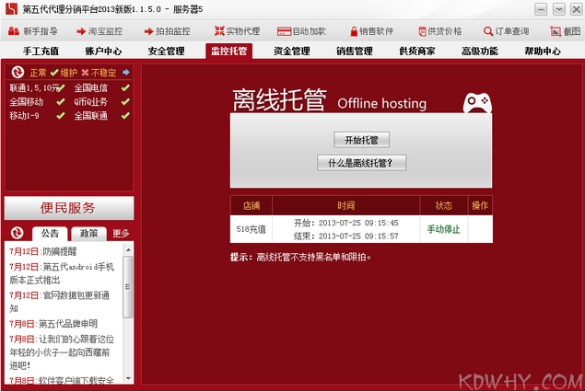
Task: Click the announcement list scrollbar down arrow
Action: (128, 377)
